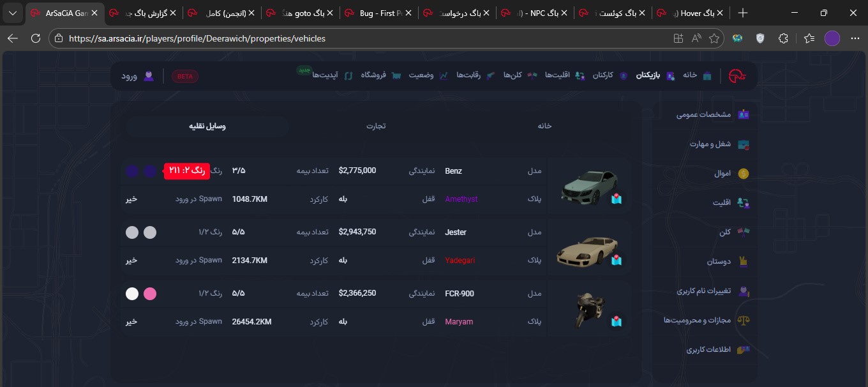The image size is (868, 387).
Task: Click the Yadegari plate text
Action: (460, 261)
